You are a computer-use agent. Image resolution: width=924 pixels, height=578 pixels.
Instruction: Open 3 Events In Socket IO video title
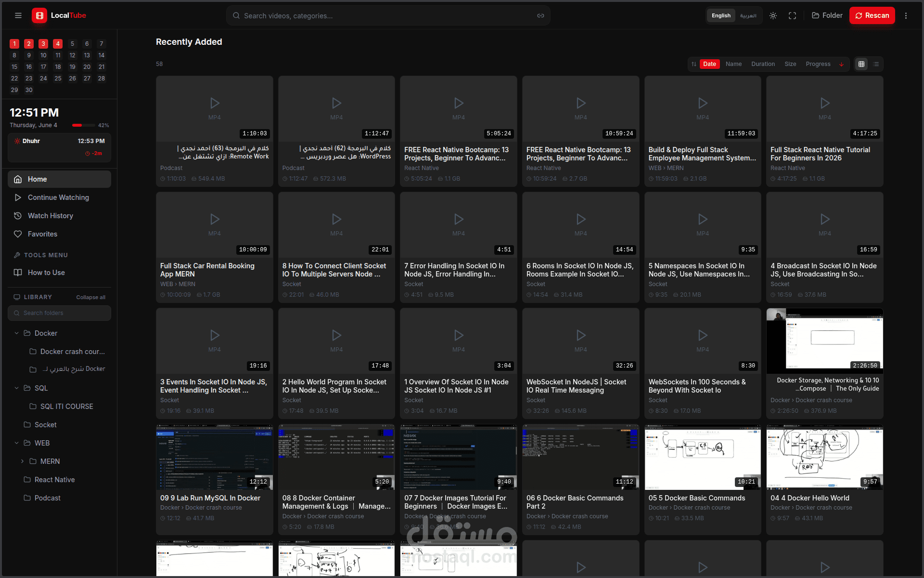[x=214, y=386]
